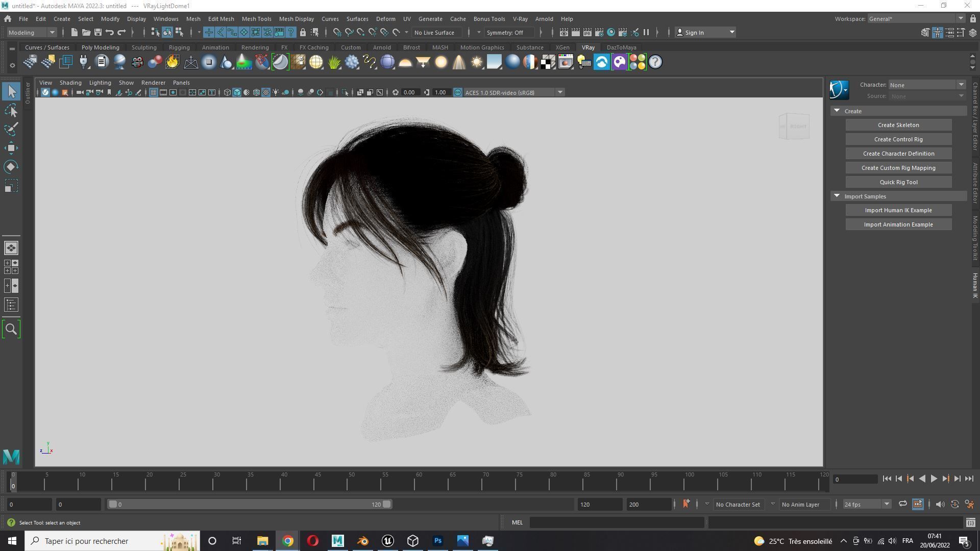This screenshot has height=551, width=980.
Task: Open the Workspace General dropdown
Action: click(916, 19)
